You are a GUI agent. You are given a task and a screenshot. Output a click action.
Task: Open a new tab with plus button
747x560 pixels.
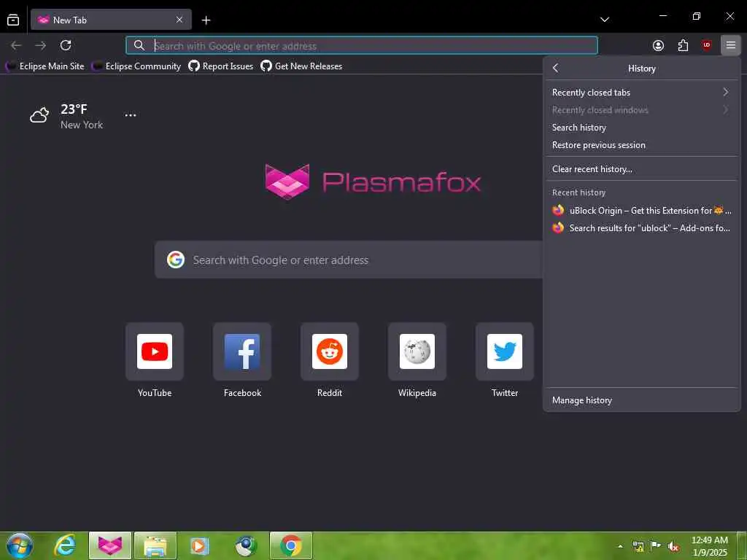pyautogui.click(x=206, y=20)
